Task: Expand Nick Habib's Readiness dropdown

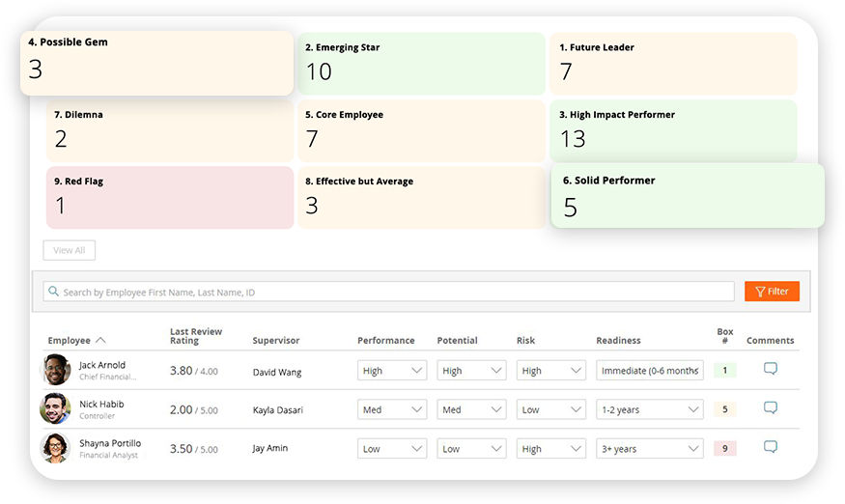Action: [649, 409]
